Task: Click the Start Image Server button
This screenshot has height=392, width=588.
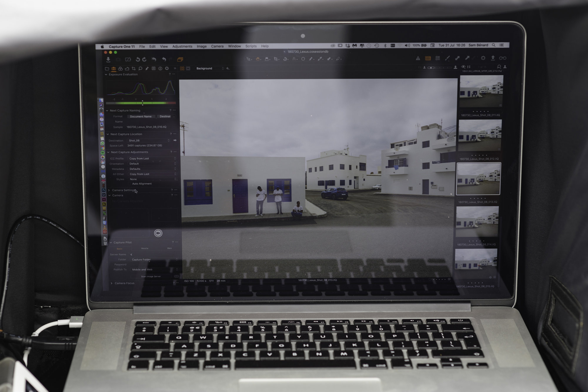Action: pos(151,276)
